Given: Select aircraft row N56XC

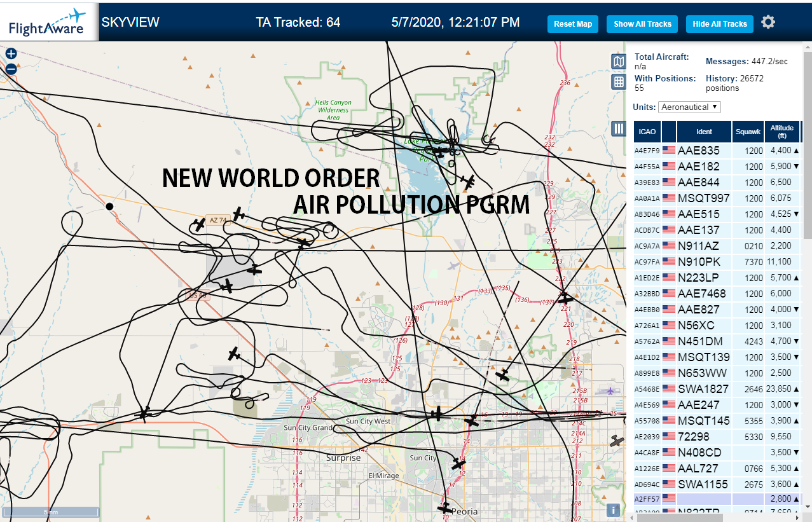Looking at the screenshot, I should (717, 326).
